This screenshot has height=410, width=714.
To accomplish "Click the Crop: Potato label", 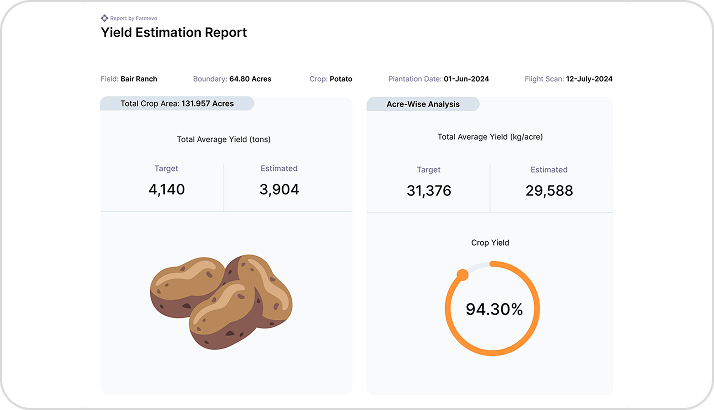I will (329, 78).
